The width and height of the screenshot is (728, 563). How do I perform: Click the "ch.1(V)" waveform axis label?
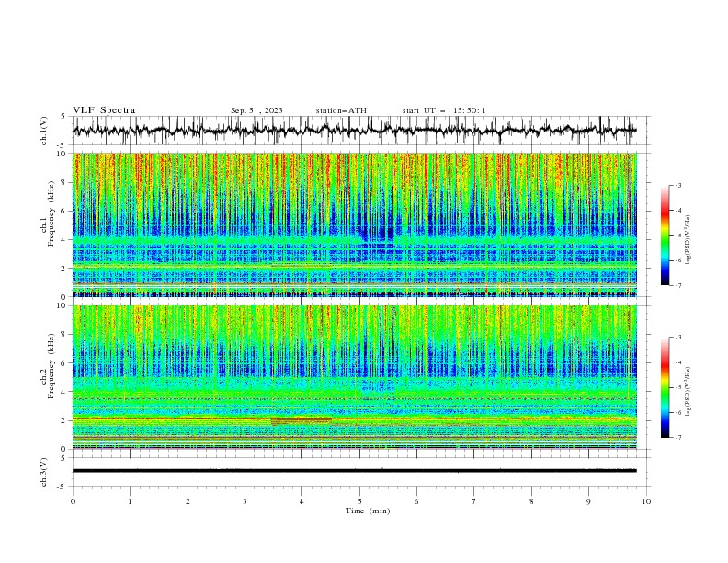coord(44,131)
